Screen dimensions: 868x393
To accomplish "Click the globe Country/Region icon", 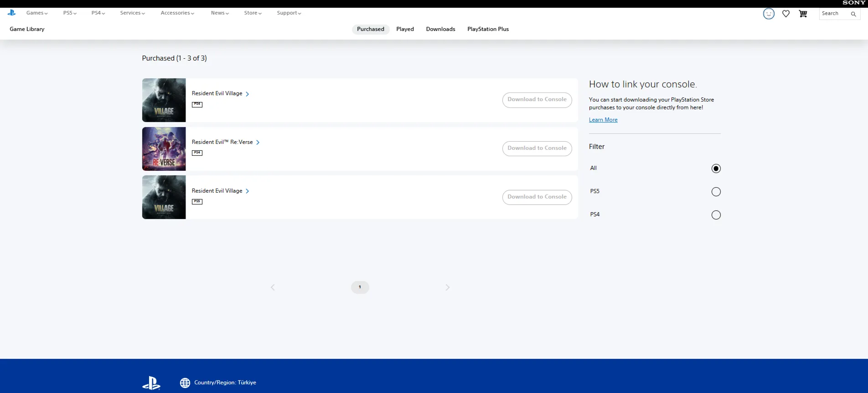I will (x=185, y=383).
